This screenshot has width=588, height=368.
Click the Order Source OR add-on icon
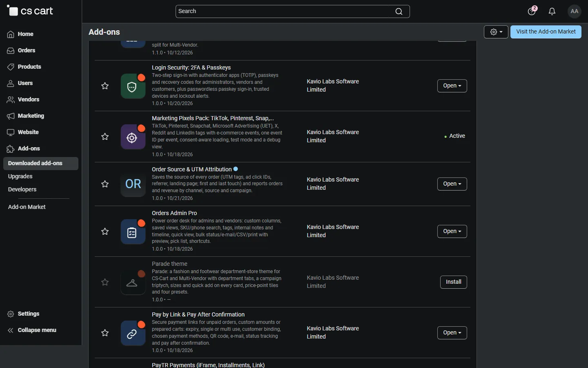133,184
